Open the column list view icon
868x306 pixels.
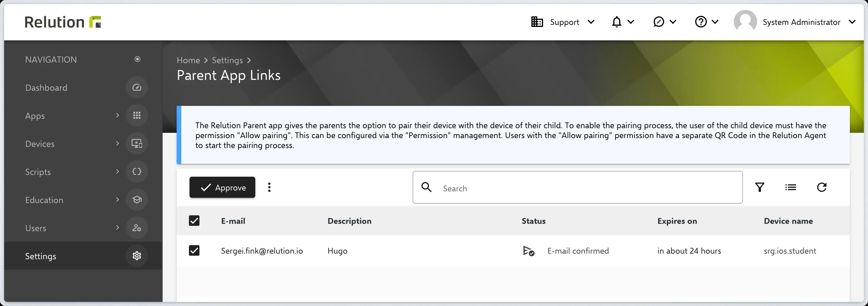(790, 188)
